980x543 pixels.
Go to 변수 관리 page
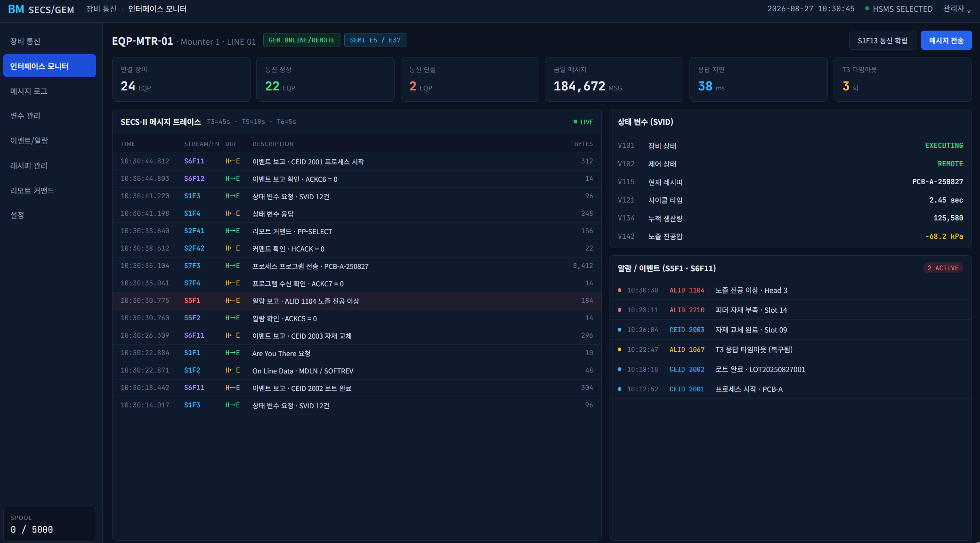point(49,116)
